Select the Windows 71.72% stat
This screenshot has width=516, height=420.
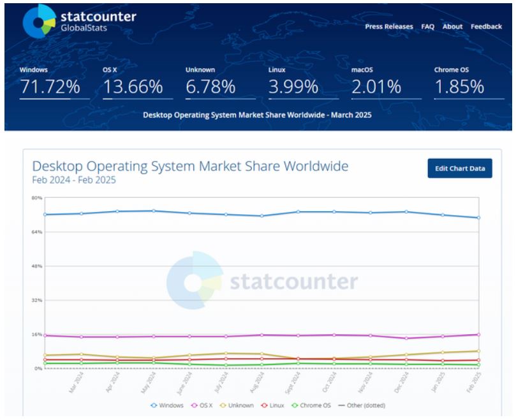[50, 87]
